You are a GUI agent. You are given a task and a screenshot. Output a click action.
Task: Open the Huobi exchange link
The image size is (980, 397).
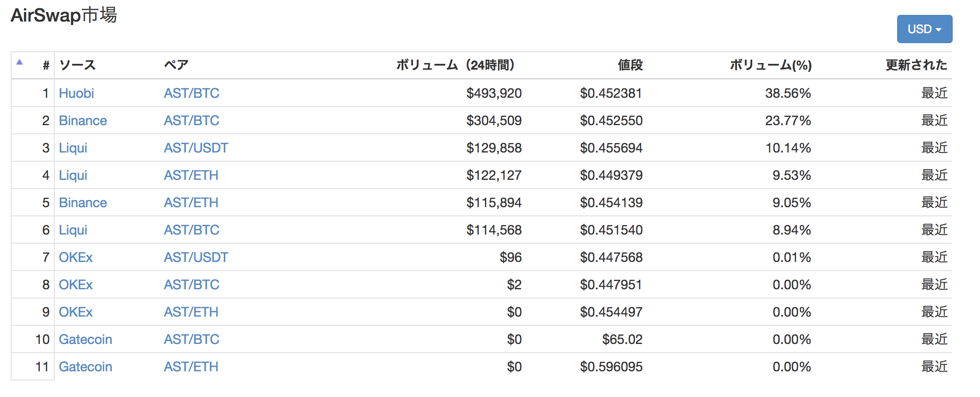(x=76, y=93)
